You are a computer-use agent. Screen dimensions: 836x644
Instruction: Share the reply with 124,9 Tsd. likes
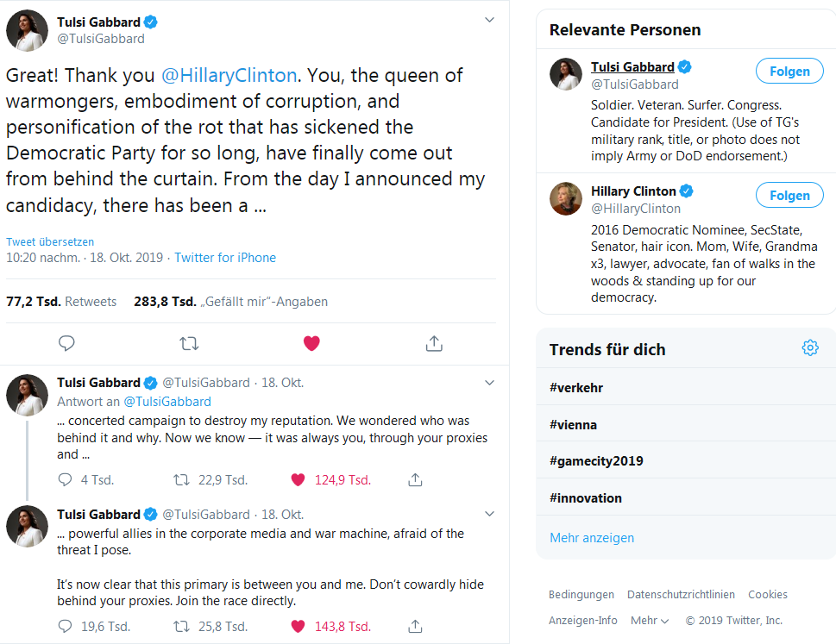[415, 479]
